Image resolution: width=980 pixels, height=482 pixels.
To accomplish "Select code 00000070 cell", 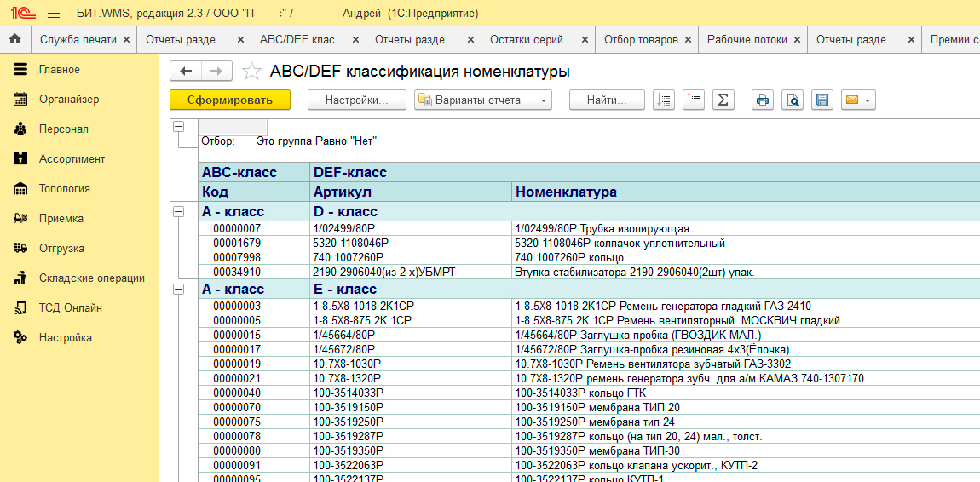I will tap(255, 408).
